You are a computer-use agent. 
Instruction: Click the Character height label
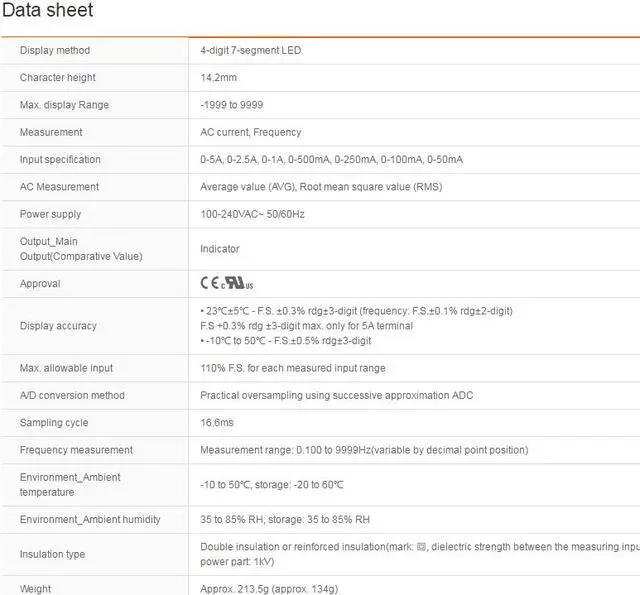(x=57, y=78)
